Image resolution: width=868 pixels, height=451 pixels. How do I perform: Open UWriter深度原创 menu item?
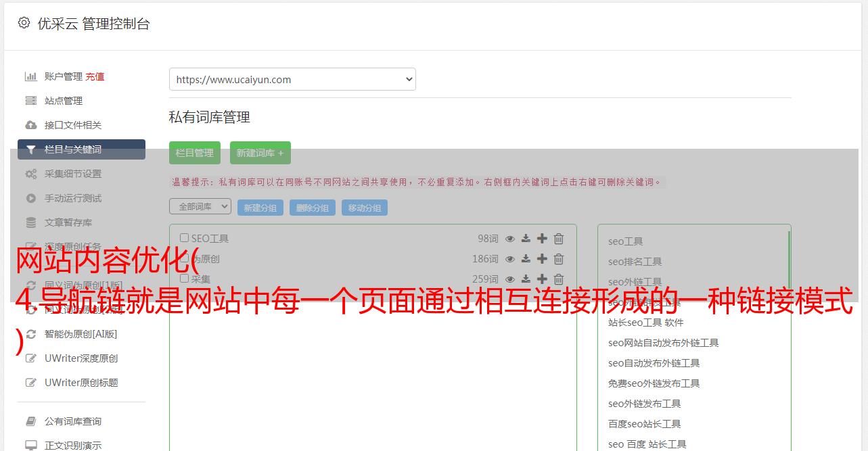81,358
